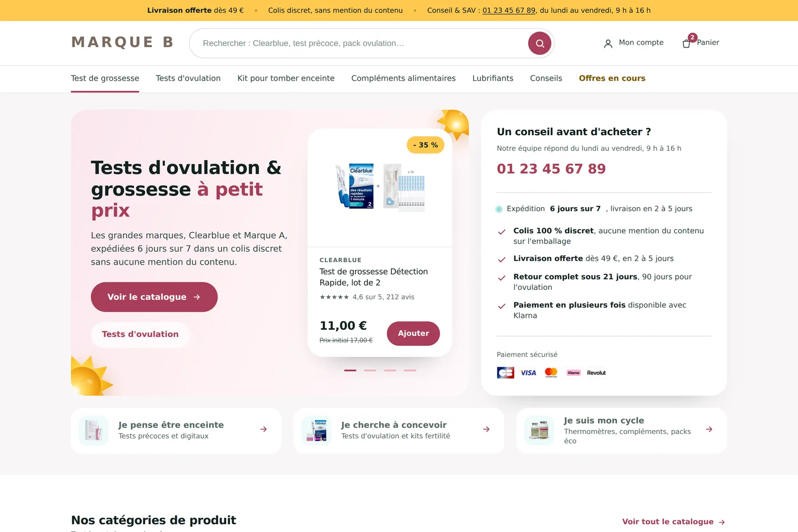Add the Clearblue test with Ajouter
Image resolution: width=798 pixels, height=532 pixels.
[413, 334]
